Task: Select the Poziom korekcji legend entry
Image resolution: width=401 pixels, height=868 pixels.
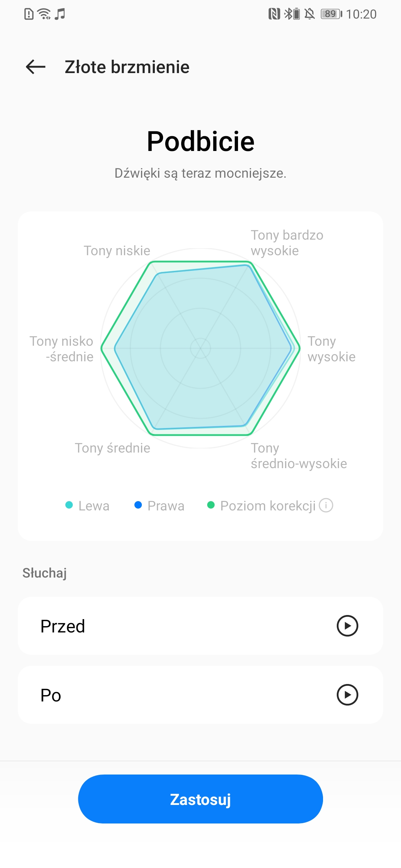Action: 261,506
